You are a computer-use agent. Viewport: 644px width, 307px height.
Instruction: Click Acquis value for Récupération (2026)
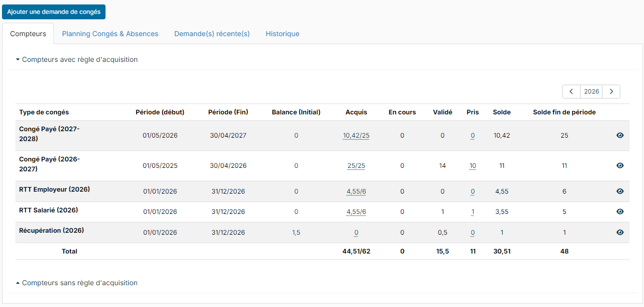tap(356, 233)
